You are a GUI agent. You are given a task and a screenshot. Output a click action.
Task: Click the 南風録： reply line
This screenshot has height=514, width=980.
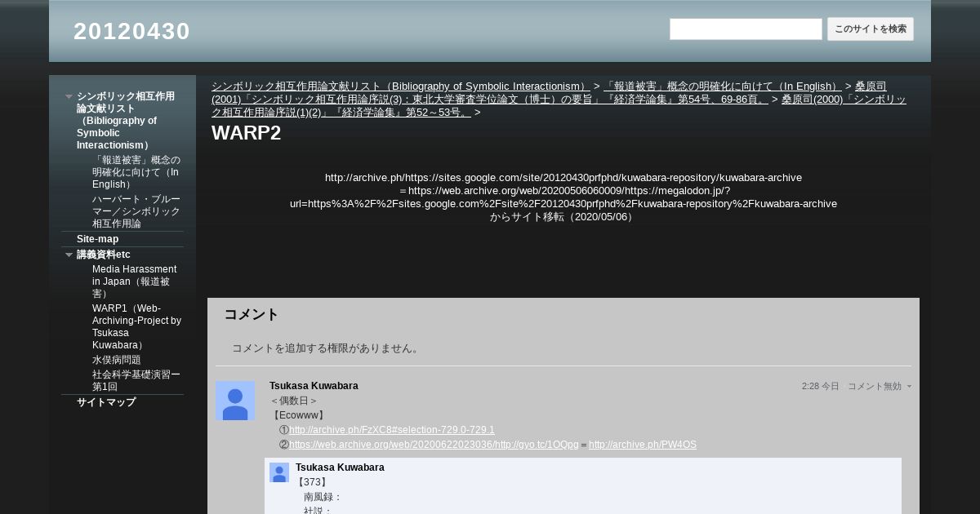click(x=323, y=497)
